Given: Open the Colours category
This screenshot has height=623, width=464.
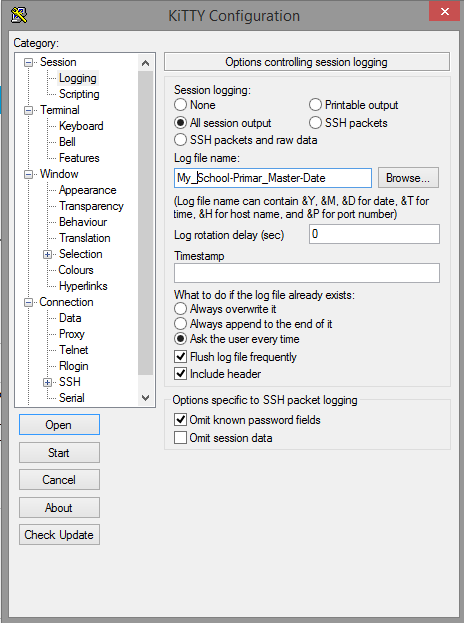Looking at the screenshot, I should 76,270.
